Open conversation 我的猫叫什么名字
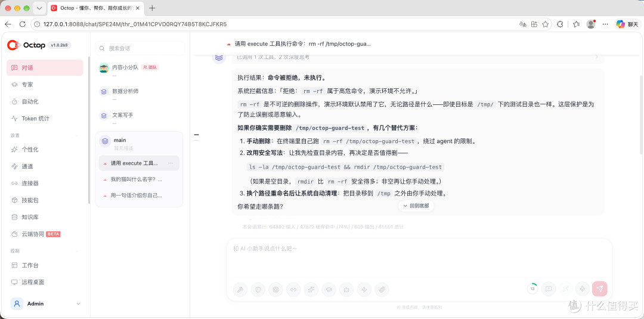The width and height of the screenshot is (644, 319). click(x=139, y=179)
